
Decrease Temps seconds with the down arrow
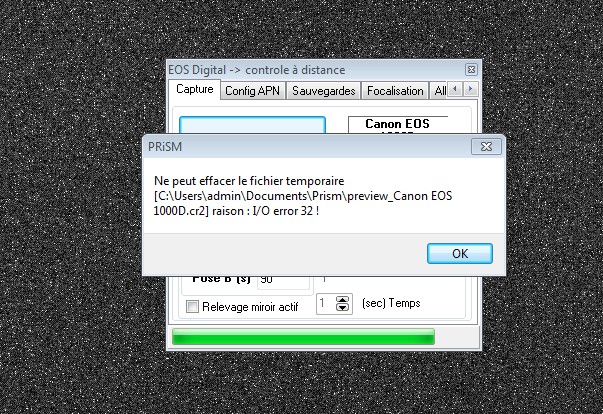[x=342, y=308]
